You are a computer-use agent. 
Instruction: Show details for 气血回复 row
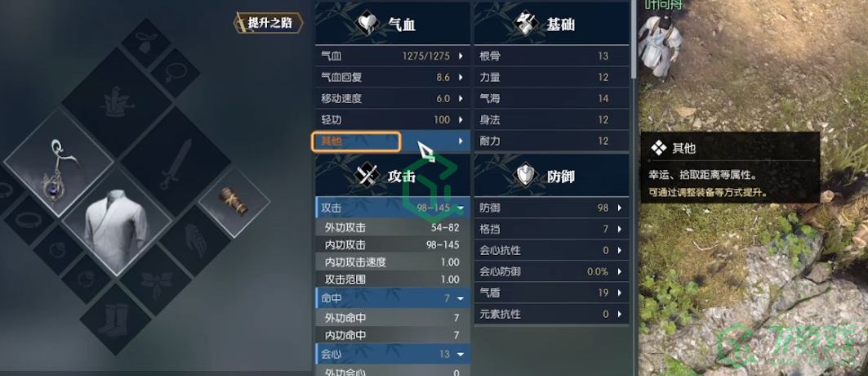(393, 78)
